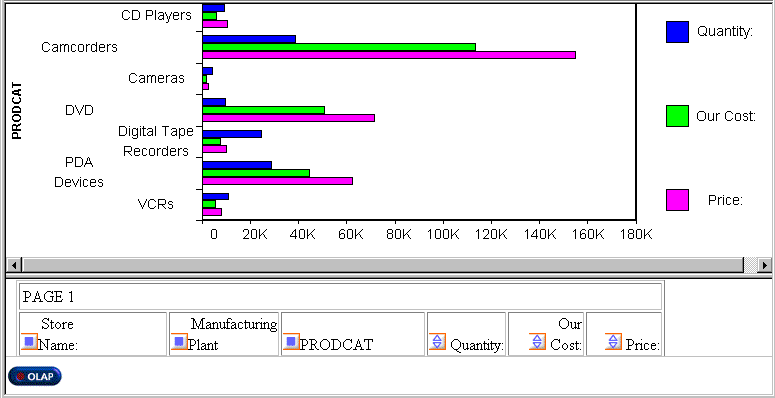Click the blue square icon beside Store Name
775x398 pixels.
[x=30, y=342]
